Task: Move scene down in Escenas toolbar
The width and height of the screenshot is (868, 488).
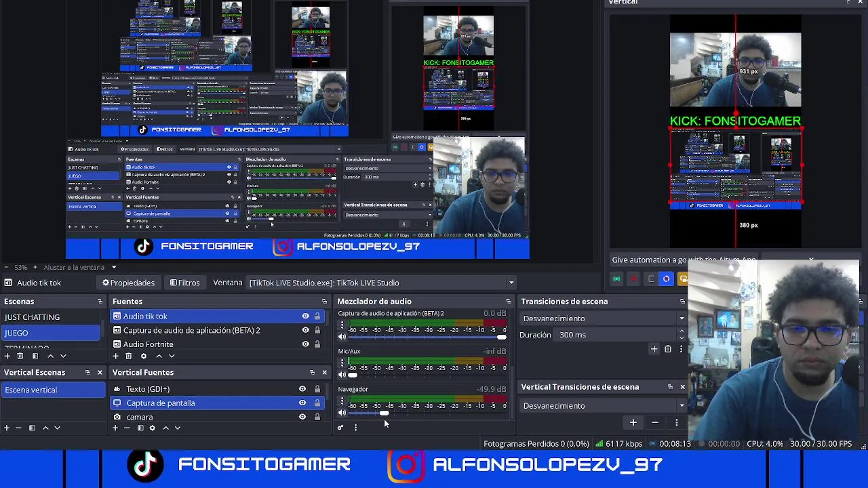Action: [x=63, y=356]
